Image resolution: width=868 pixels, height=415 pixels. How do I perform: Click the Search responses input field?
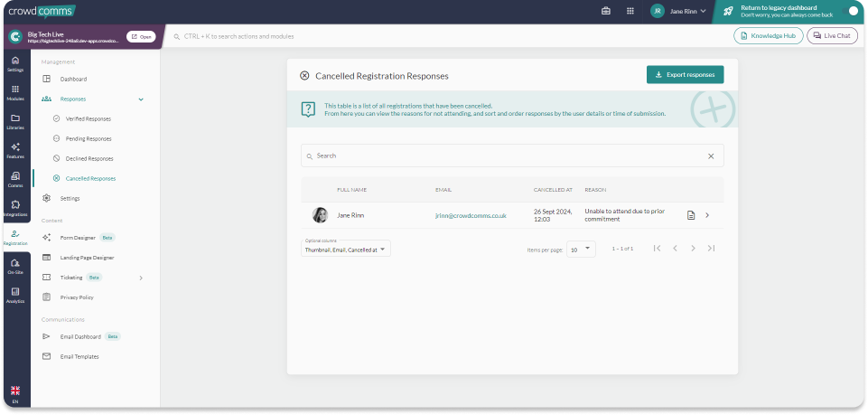click(x=506, y=156)
